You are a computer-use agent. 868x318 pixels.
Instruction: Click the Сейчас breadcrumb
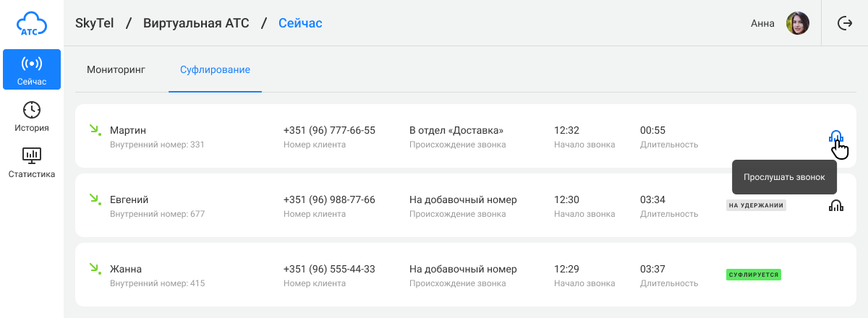[300, 23]
